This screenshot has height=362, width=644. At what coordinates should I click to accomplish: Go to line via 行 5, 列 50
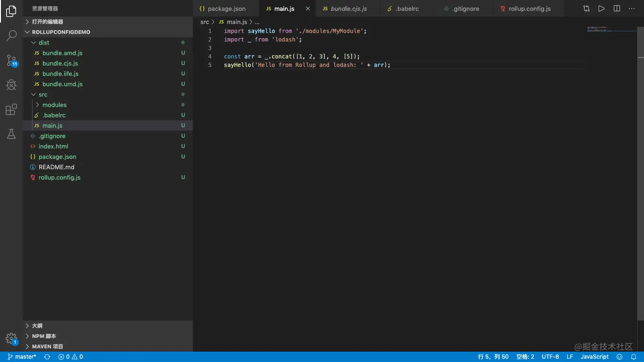pyautogui.click(x=493, y=357)
